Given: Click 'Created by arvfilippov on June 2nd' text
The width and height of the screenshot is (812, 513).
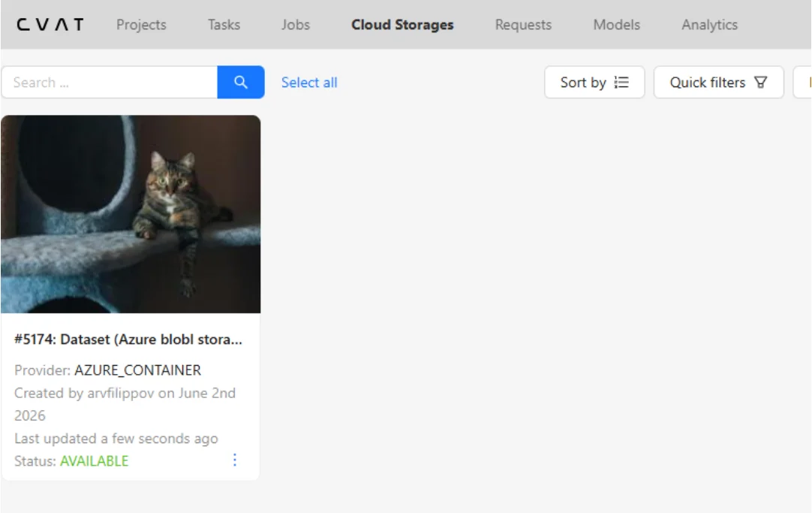Looking at the screenshot, I should point(125,394).
